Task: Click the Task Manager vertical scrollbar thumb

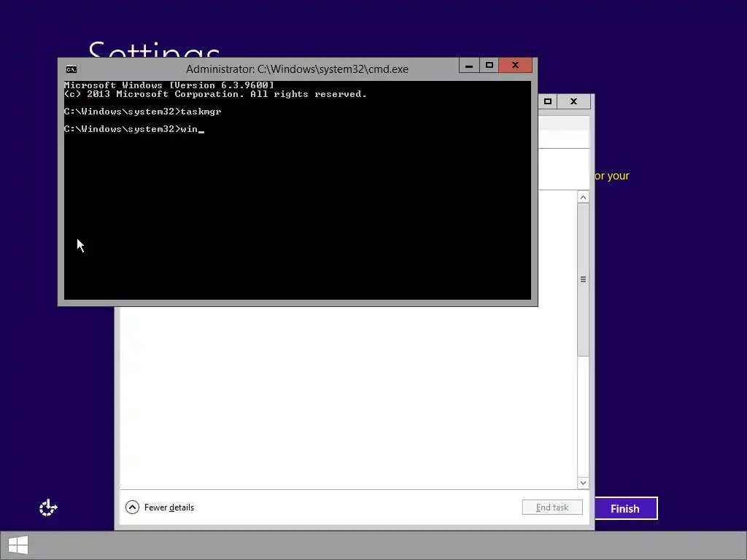Action: [583, 279]
